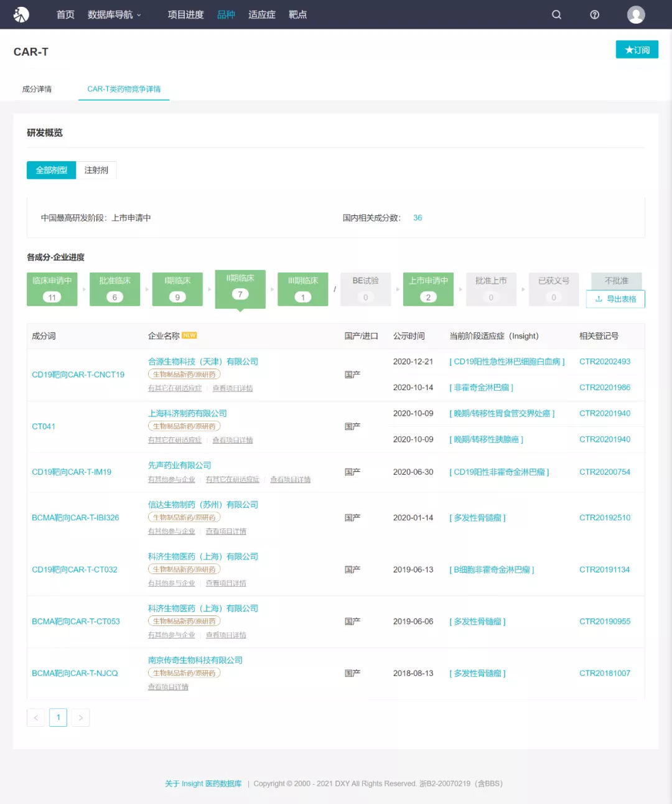Go to next page arrow
The image size is (672, 804).
click(80, 718)
